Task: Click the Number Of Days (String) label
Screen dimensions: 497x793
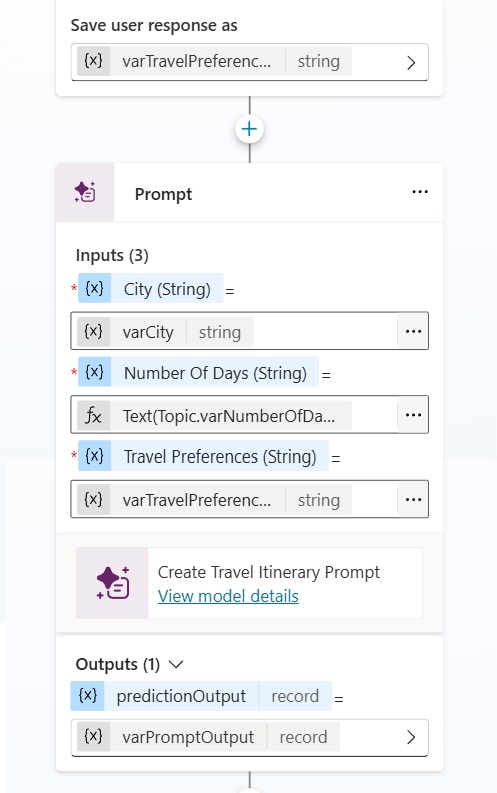Action: (215, 373)
